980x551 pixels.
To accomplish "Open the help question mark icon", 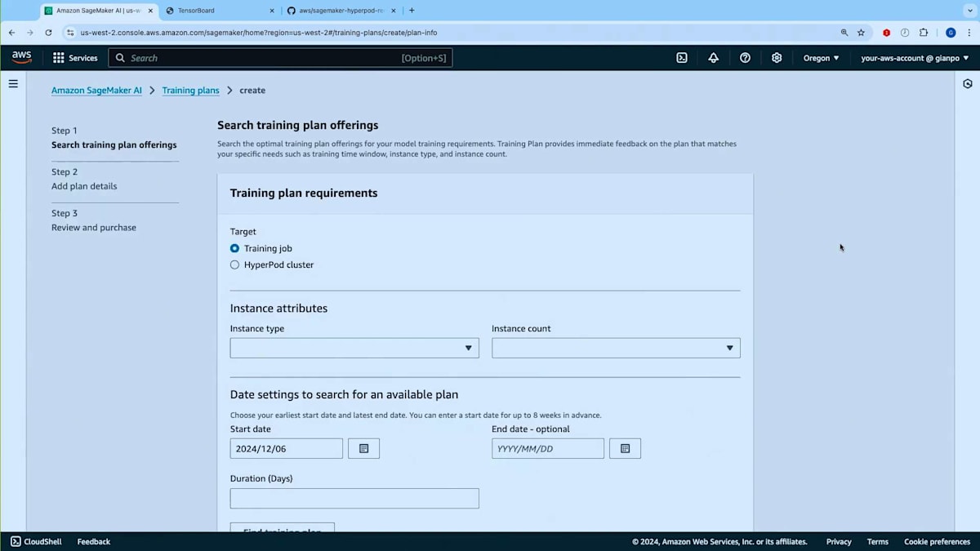I will [745, 58].
